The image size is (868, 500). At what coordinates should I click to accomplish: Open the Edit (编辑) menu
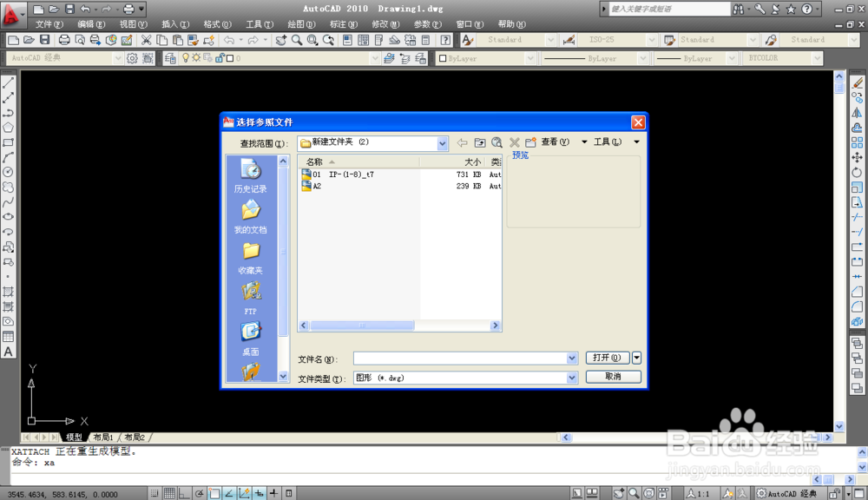pos(91,24)
